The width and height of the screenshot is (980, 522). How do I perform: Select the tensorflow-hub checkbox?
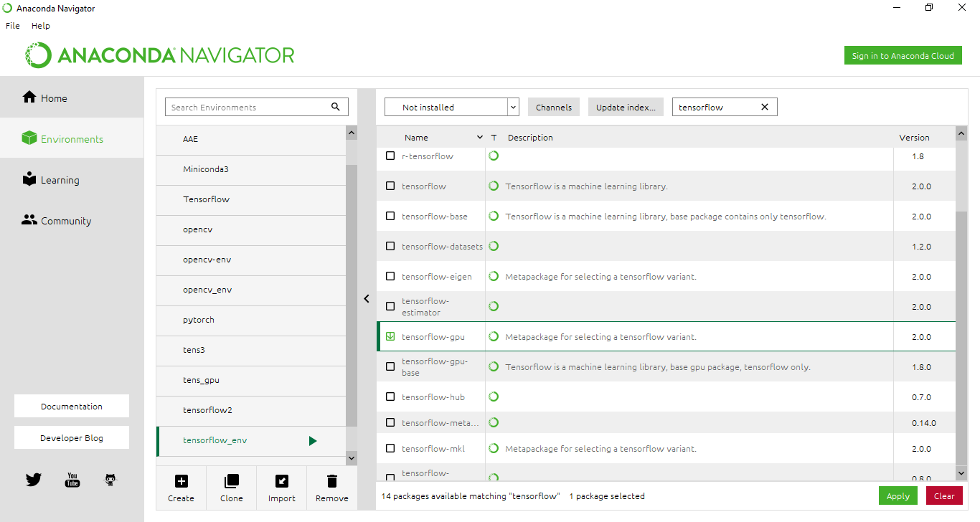pyautogui.click(x=390, y=397)
